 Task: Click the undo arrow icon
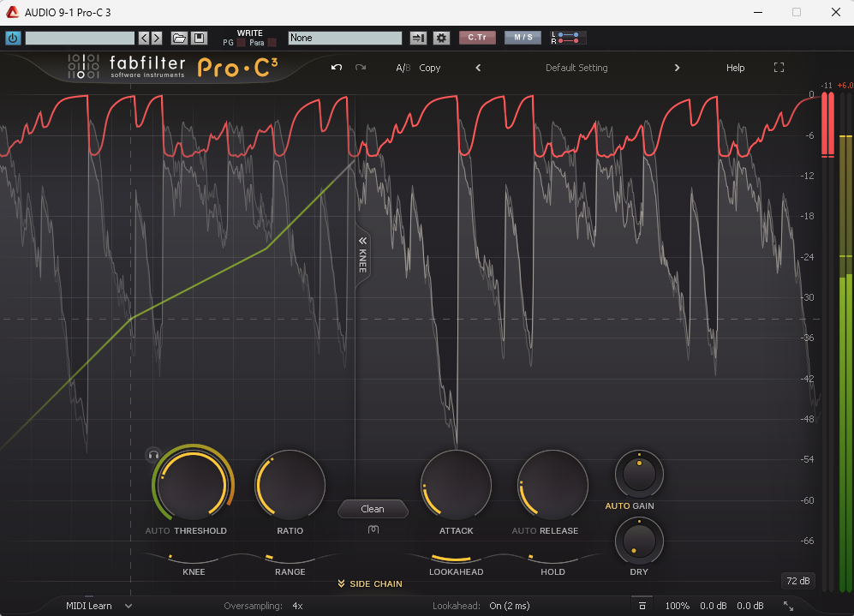(x=337, y=68)
